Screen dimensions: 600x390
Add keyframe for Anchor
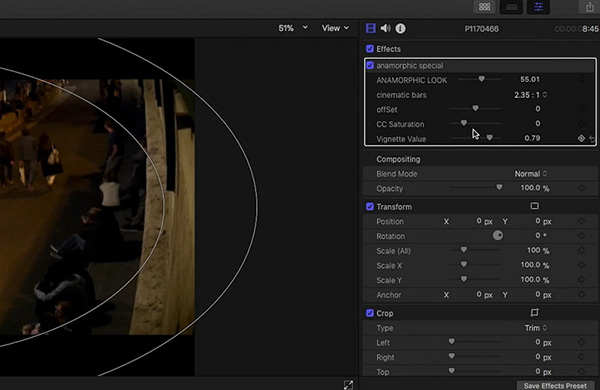click(581, 295)
